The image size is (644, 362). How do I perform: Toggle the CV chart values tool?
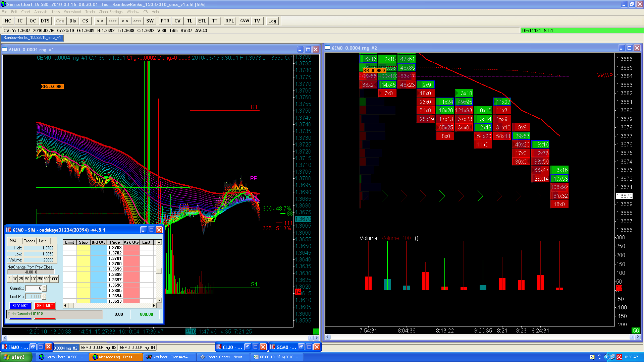coord(177,21)
